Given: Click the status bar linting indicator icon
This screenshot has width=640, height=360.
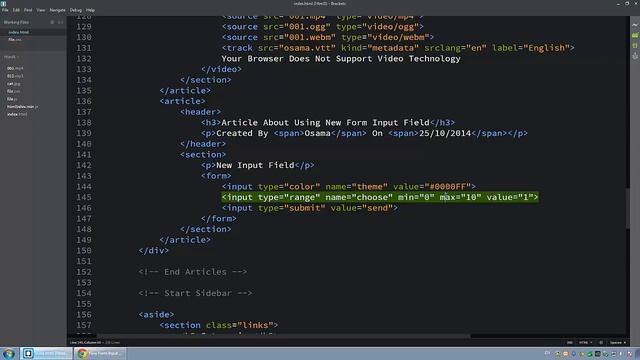Looking at the screenshot, I should tap(601, 342).
